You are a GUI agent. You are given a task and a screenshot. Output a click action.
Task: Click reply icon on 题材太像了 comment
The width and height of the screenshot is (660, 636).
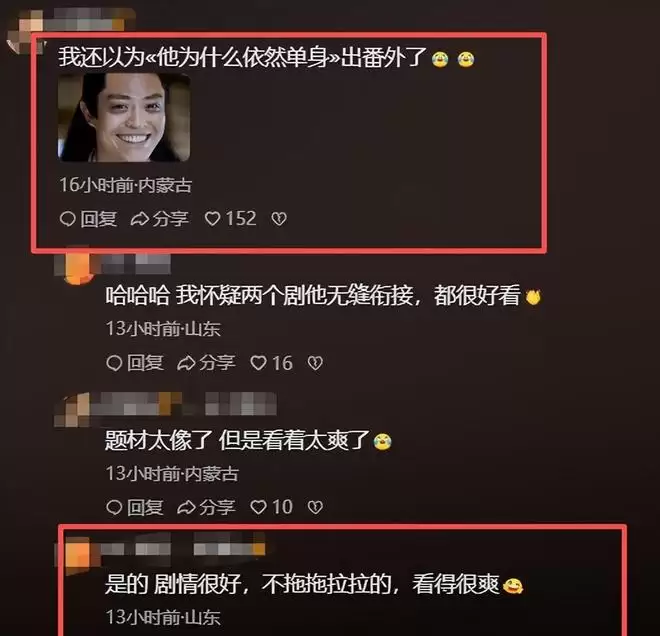(x=114, y=507)
